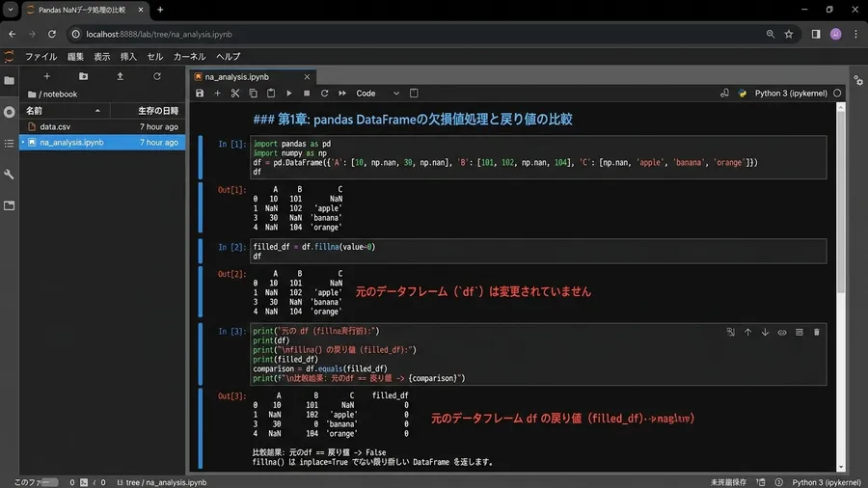
Task: Delete cell In [3] with trash icon
Action: pos(817,332)
